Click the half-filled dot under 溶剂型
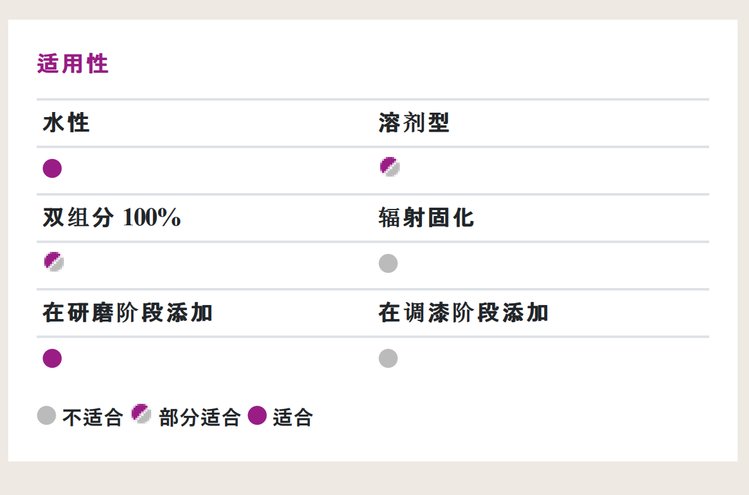 tap(389, 167)
